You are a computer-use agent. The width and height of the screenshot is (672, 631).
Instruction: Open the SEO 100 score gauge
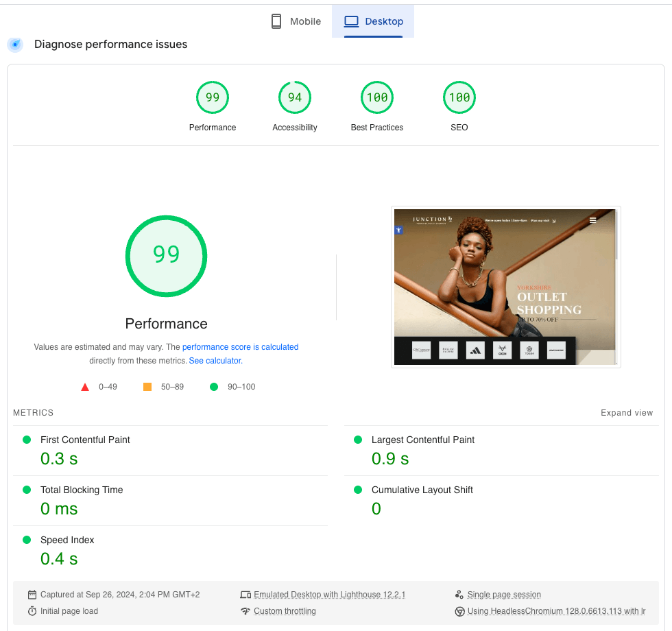pyautogui.click(x=459, y=97)
